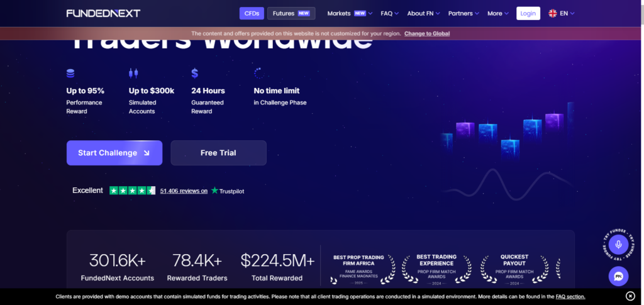Click the Up to 95% text
Image resolution: width=644 pixels, height=305 pixels.
[86, 91]
